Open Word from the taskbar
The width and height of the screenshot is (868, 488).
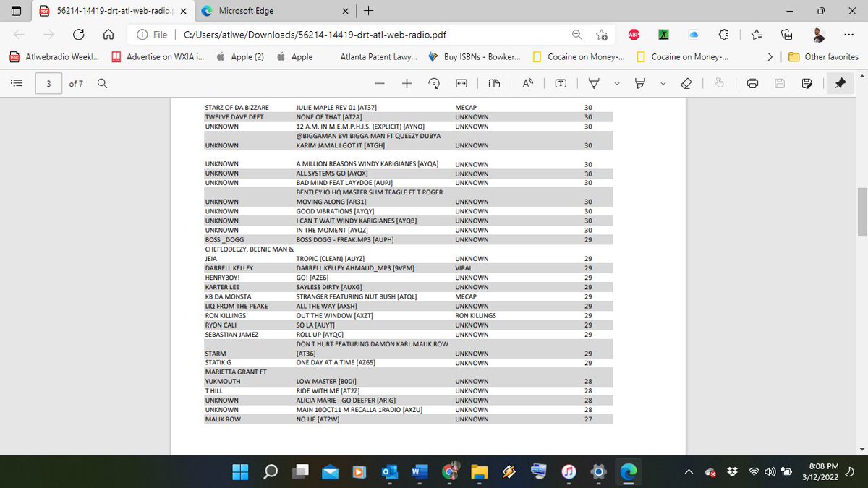(418, 471)
